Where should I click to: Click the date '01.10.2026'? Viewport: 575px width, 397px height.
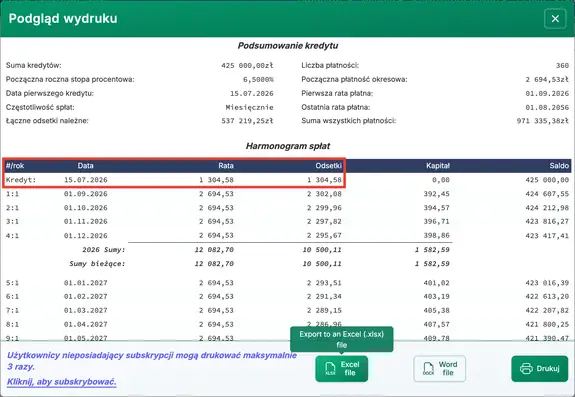point(85,208)
